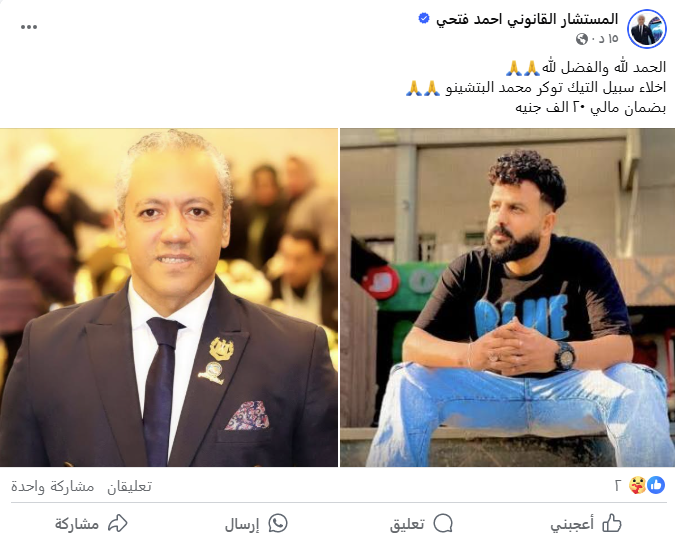The height and width of the screenshot is (539, 675).
Task: Open the three-dots post options menu
Action: pos(29,27)
